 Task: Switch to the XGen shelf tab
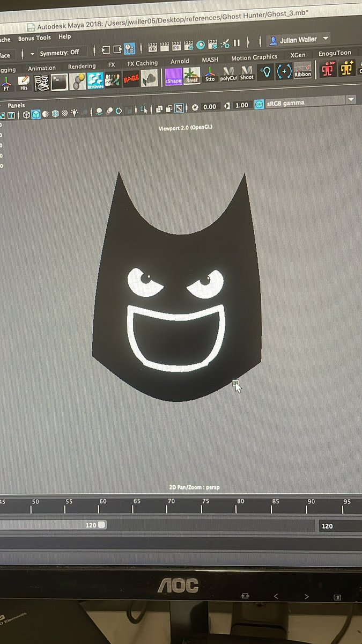click(298, 55)
